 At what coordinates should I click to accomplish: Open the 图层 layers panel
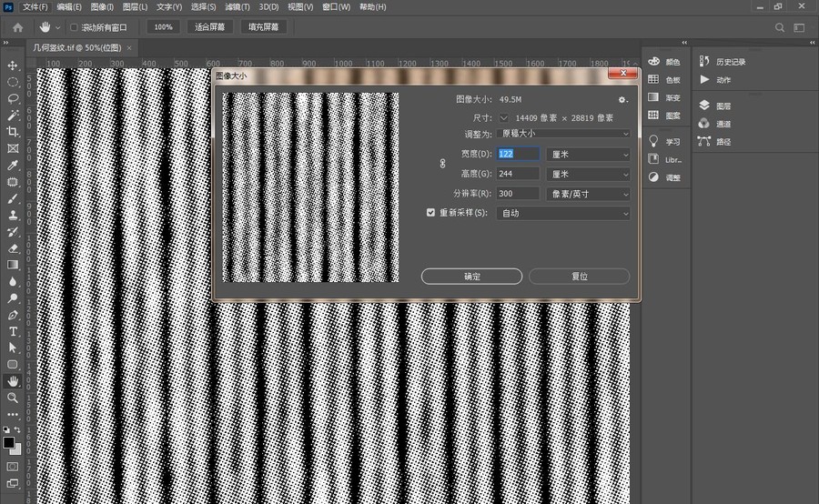click(715, 106)
